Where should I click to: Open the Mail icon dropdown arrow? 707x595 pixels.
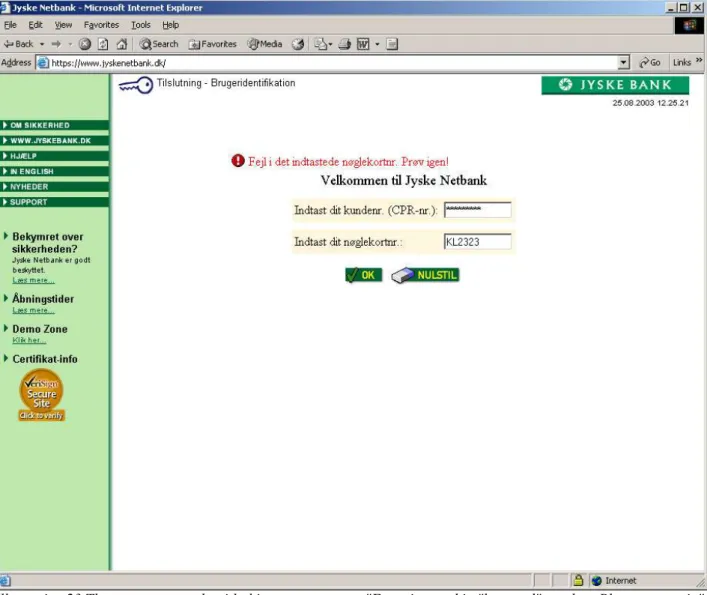(x=331, y=44)
